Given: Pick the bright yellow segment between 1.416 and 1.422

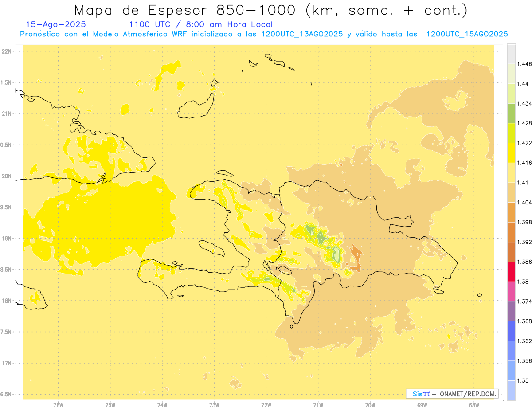Looking at the screenshot, I should pyautogui.click(x=511, y=153).
